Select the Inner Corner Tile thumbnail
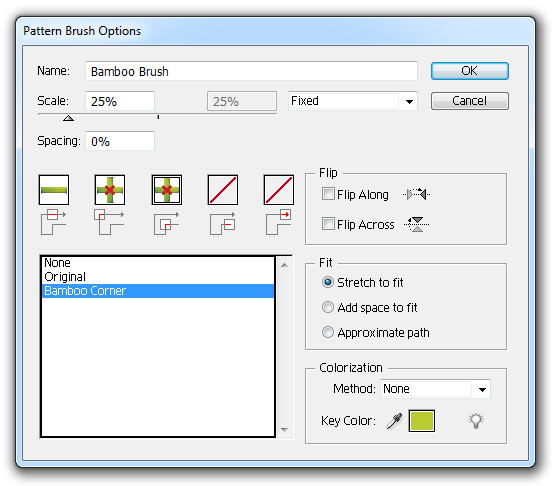This screenshot has width=555, height=486. [x=167, y=190]
